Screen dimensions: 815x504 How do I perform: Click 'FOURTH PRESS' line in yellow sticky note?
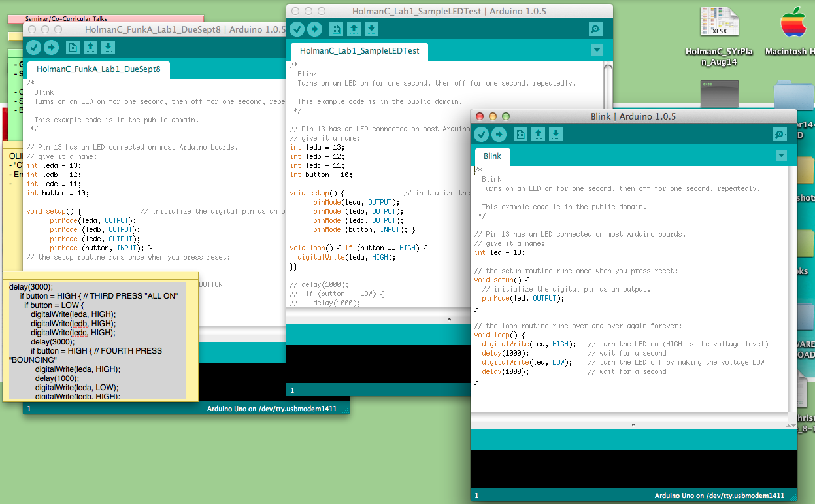pos(96,350)
